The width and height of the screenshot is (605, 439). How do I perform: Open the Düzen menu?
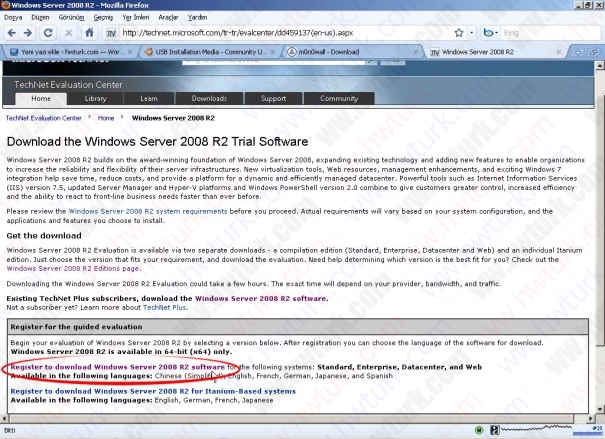(x=40, y=17)
